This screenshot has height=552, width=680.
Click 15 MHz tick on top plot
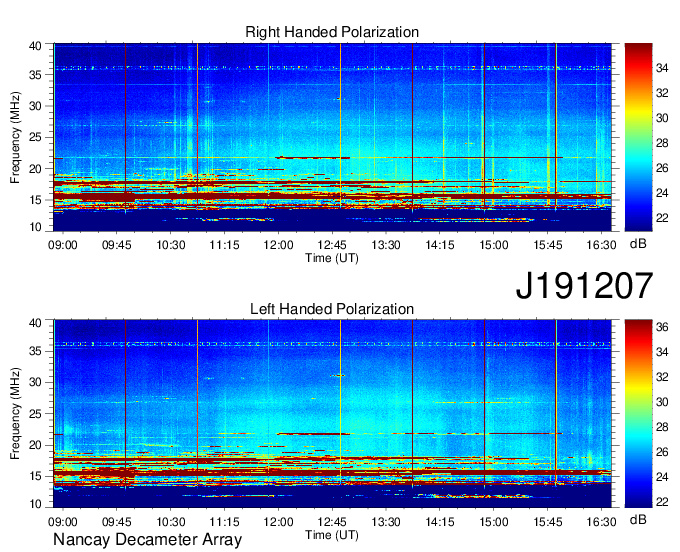[x=35, y=200]
